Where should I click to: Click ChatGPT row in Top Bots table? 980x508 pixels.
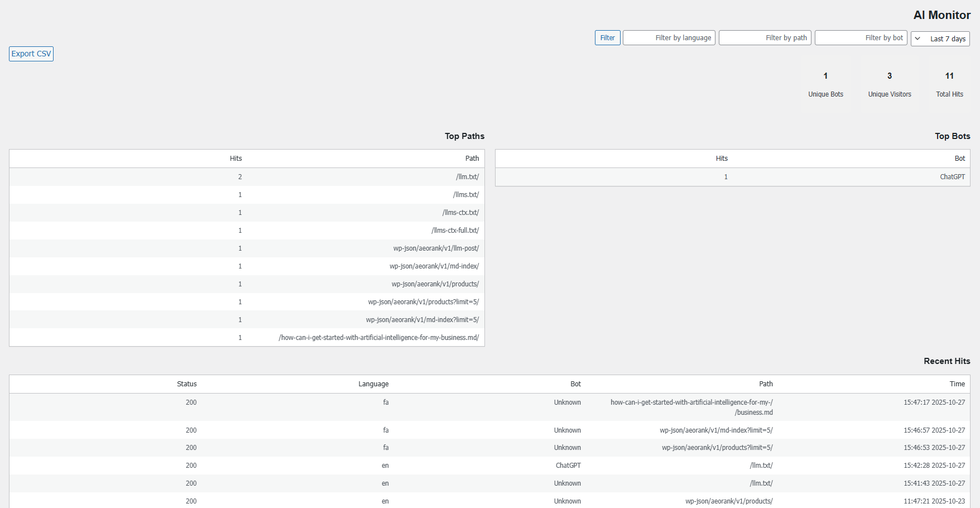(952, 177)
